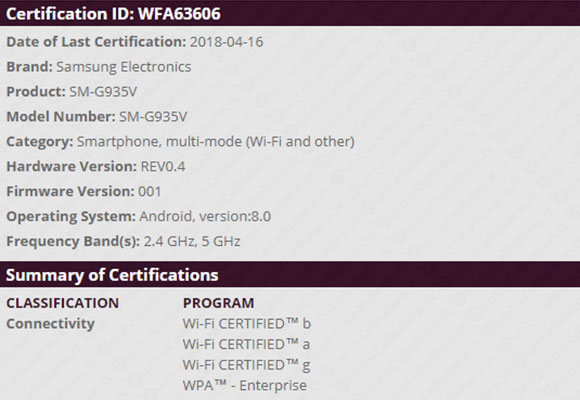Screen dimensions: 580x400
Task: Click the Hardware Version REV0.4 value
Action: coord(163,167)
